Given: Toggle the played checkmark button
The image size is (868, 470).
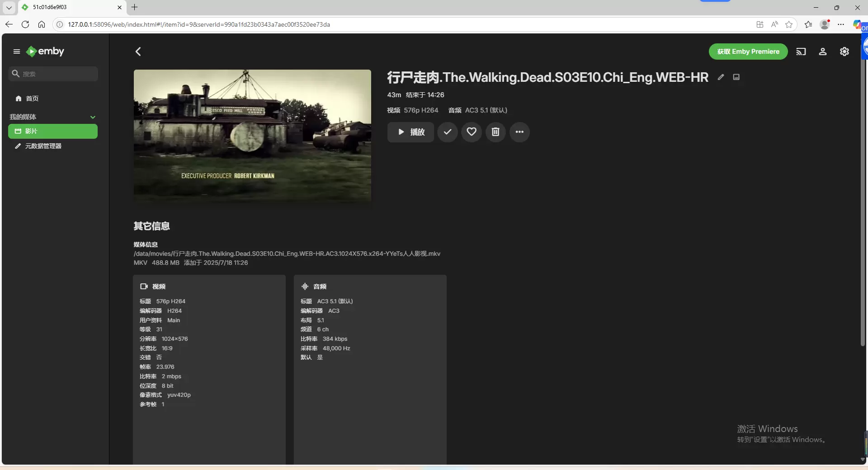Looking at the screenshot, I should [447, 132].
